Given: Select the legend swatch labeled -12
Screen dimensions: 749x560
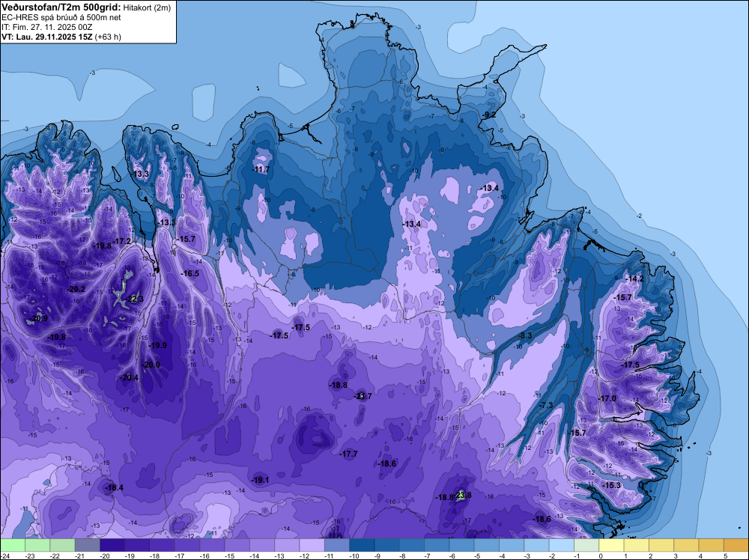Looking at the screenshot, I should pyautogui.click(x=312, y=545).
